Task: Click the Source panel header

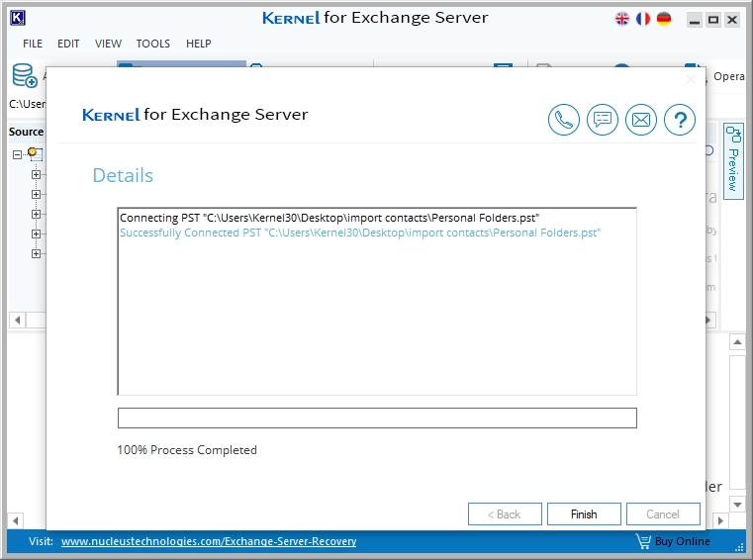Action: [x=26, y=132]
